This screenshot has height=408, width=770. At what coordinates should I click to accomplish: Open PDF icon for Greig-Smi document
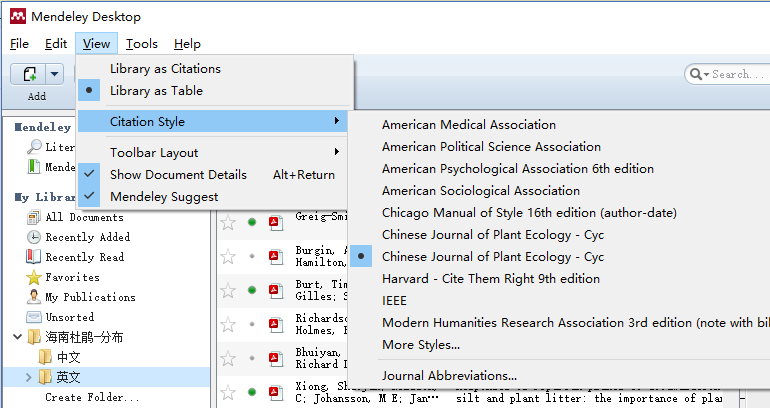coord(275,223)
